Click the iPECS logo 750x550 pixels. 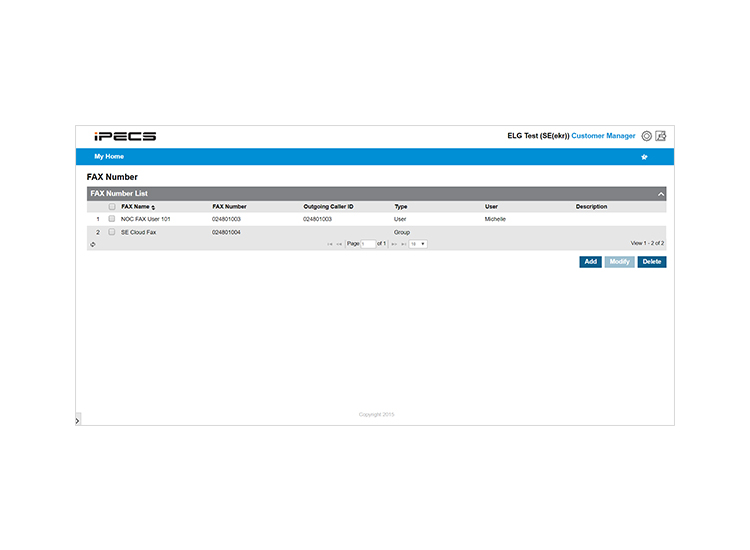pos(125,136)
